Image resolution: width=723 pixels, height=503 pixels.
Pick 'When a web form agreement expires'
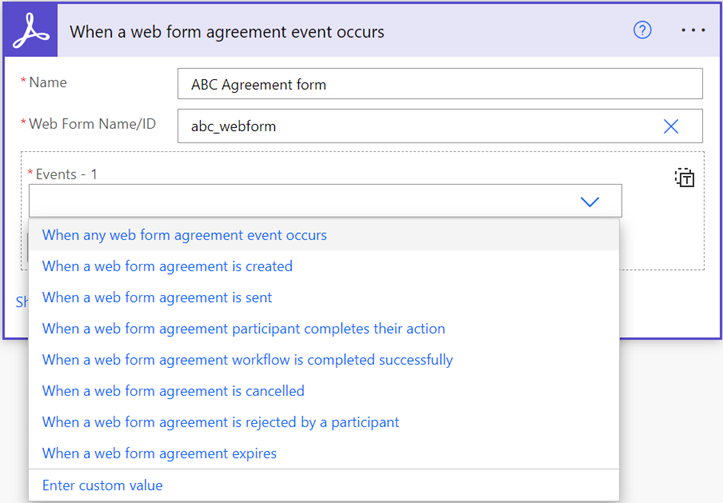click(x=159, y=453)
